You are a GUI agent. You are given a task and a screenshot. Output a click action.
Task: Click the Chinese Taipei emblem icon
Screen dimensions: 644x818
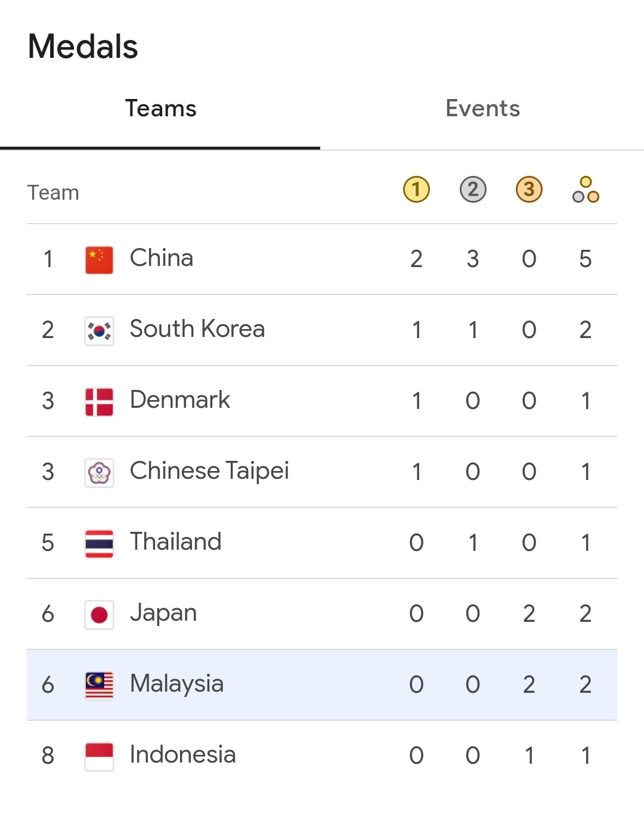99,473
